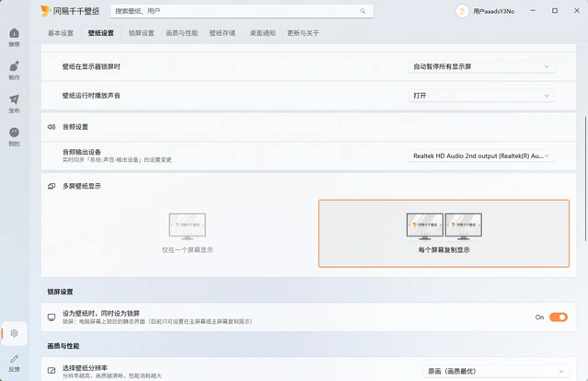Open 壁纸在显示器锁屏时 dropdown

coord(481,66)
